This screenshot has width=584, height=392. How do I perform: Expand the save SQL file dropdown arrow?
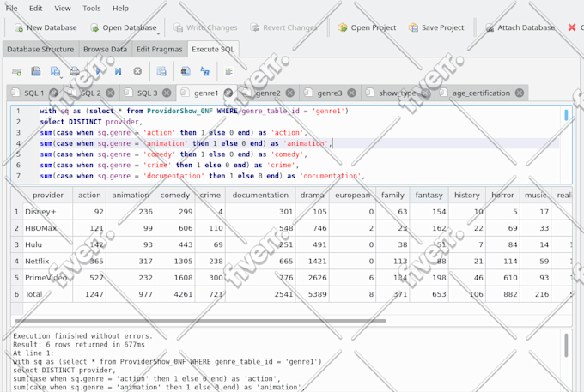tap(62, 77)
